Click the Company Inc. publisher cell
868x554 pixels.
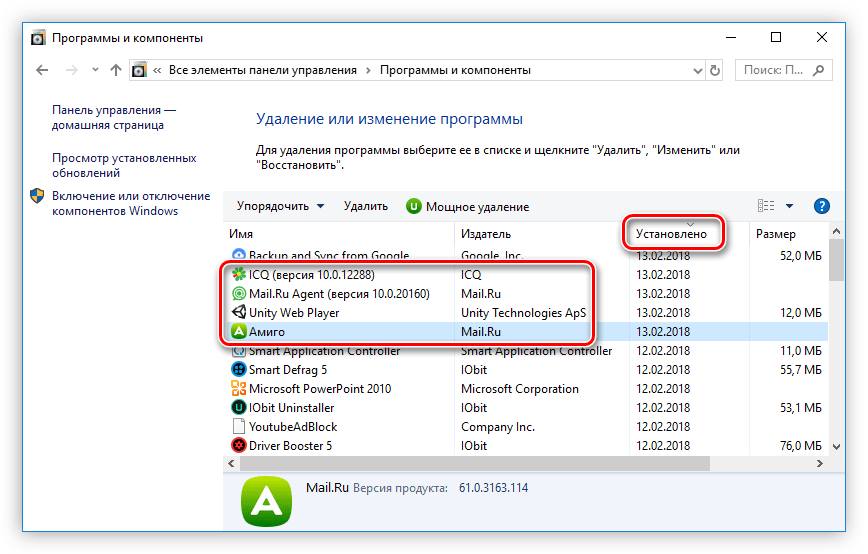point(498,427)
